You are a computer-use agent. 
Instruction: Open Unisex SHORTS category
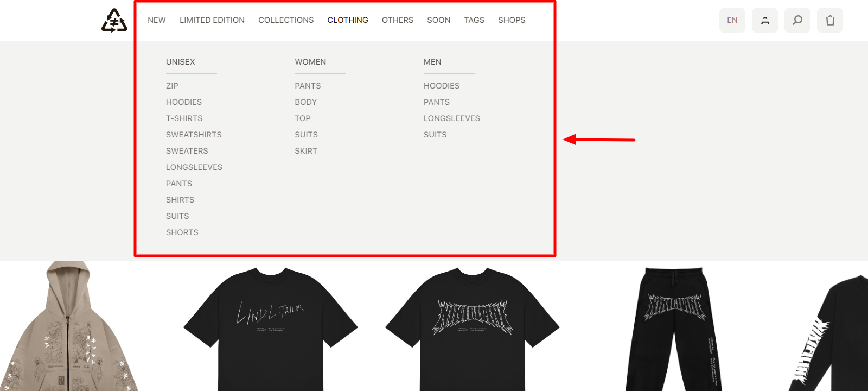tap(182, 232)
